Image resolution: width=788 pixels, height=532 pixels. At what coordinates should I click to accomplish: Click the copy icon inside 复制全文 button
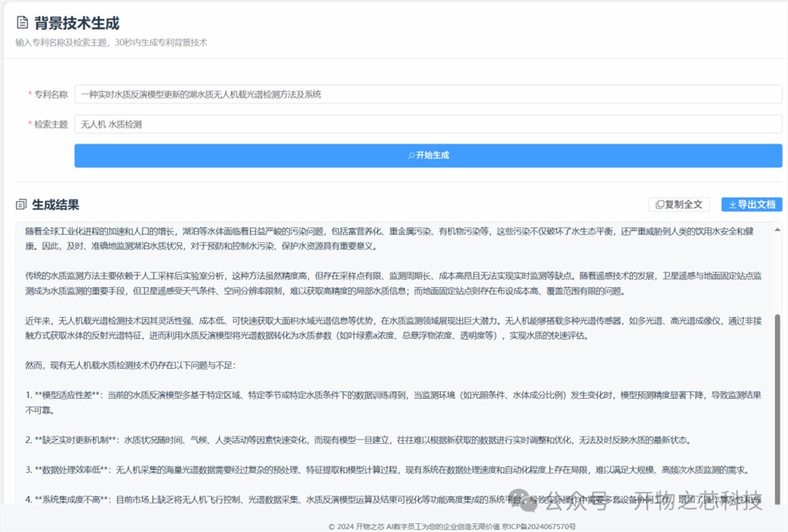659,204
